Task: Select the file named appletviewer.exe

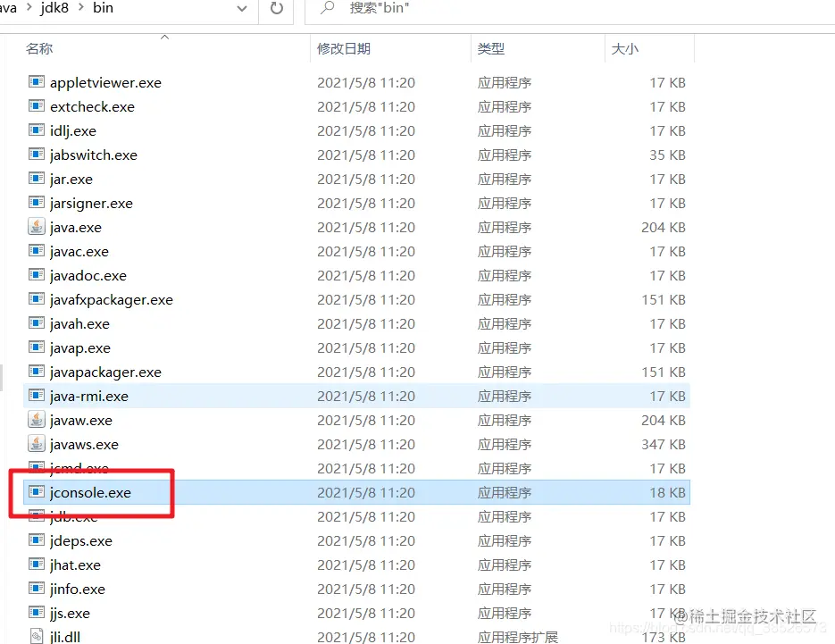Action: (105, 82)
